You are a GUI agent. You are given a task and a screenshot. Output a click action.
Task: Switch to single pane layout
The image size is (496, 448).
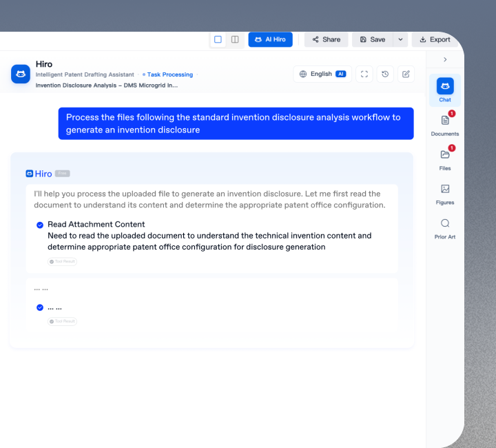pyautogui.click(x=218, y=40)
